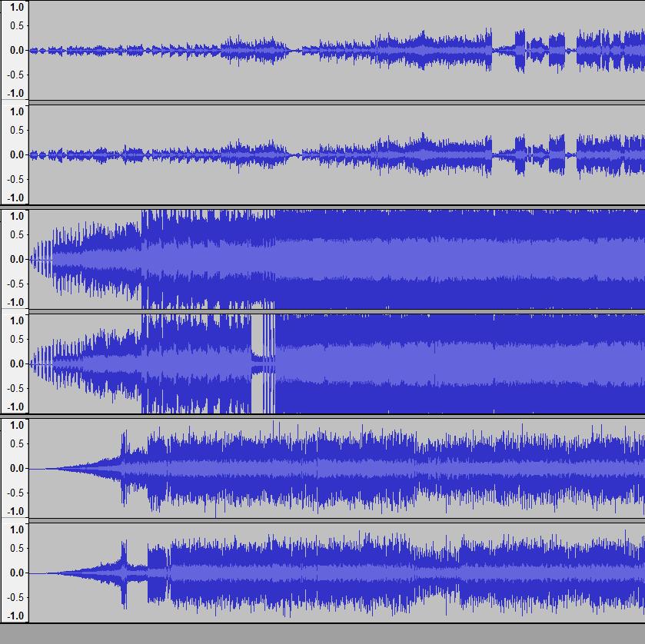Click the fade-in bottom track's lower channel waveform
The width and height of the screenshot is (645, 644).
(337, 573)
